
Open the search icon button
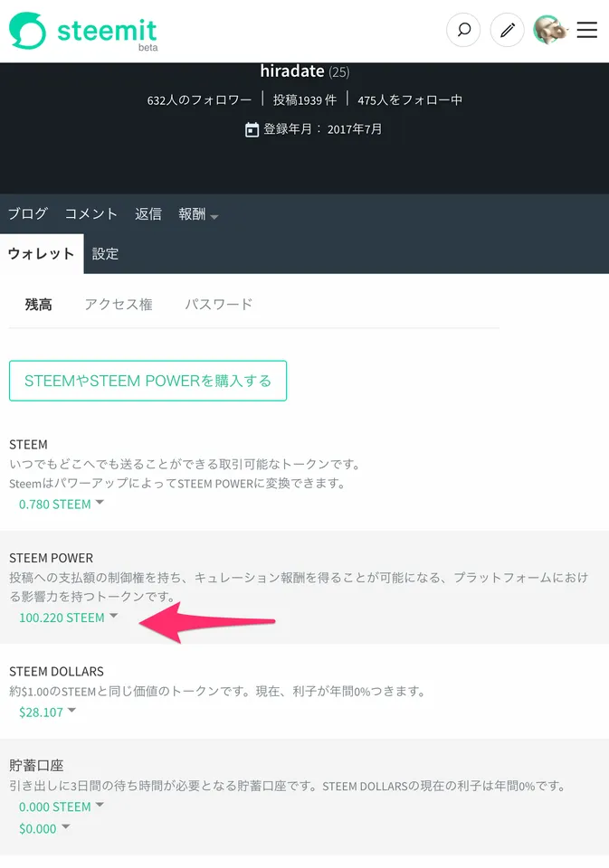coord(463,29)
